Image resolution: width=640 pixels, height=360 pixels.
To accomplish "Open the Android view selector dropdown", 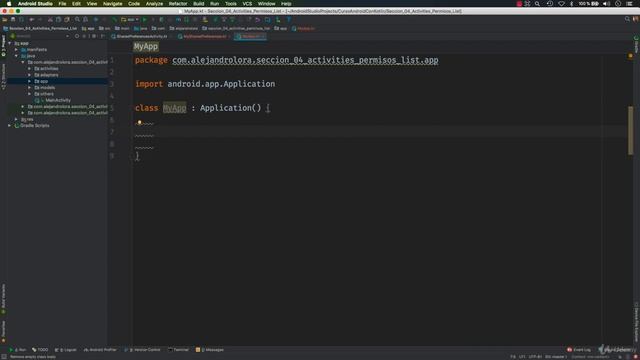I will (x=41, y=36).
